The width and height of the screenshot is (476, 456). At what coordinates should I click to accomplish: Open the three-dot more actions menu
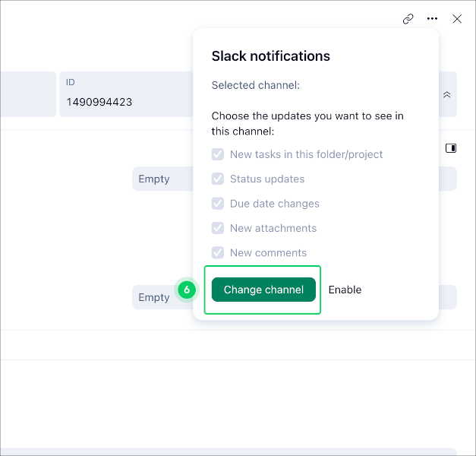pyautogui.click(x=432, y=19)
